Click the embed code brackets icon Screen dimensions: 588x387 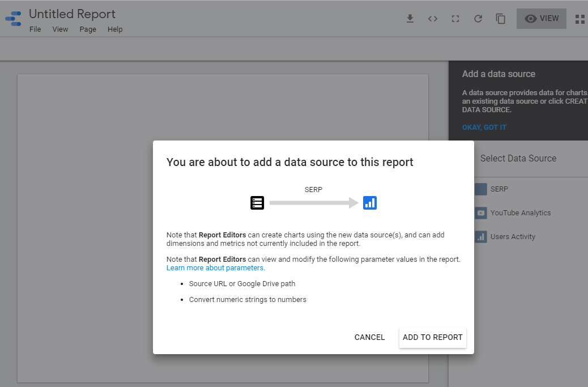pyautogui.click(x=433, y=19)
